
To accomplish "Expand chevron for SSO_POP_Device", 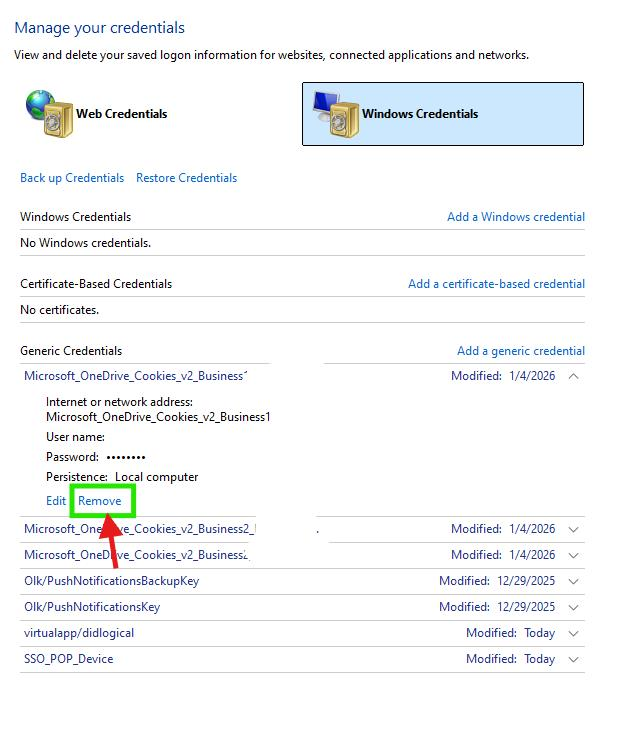I will pyautogui.click(x=574, y=660).
